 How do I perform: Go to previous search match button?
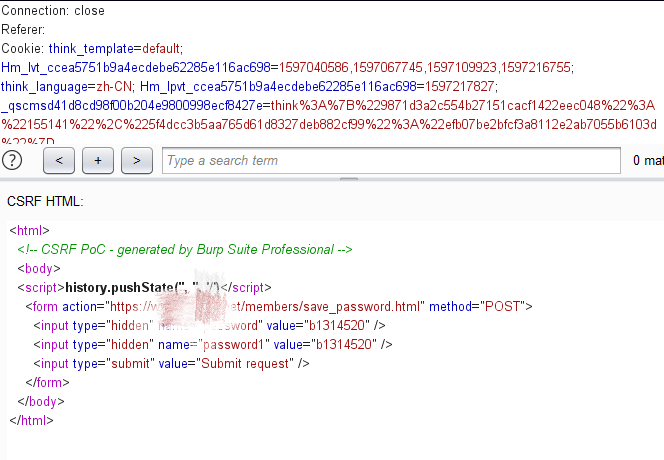pyautogui.click(x=59, y=161)
